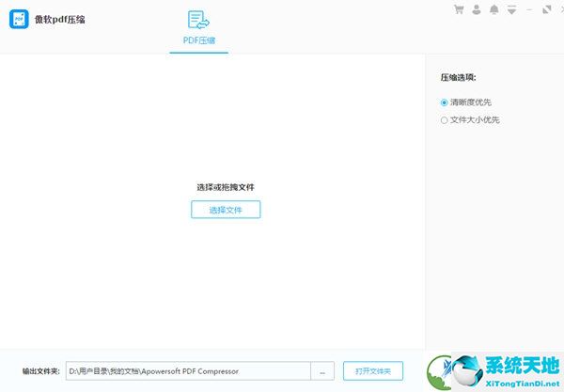This screenshot has width=564, height=392.
Task: Open the user account icon
Action: tap(477, 9)
